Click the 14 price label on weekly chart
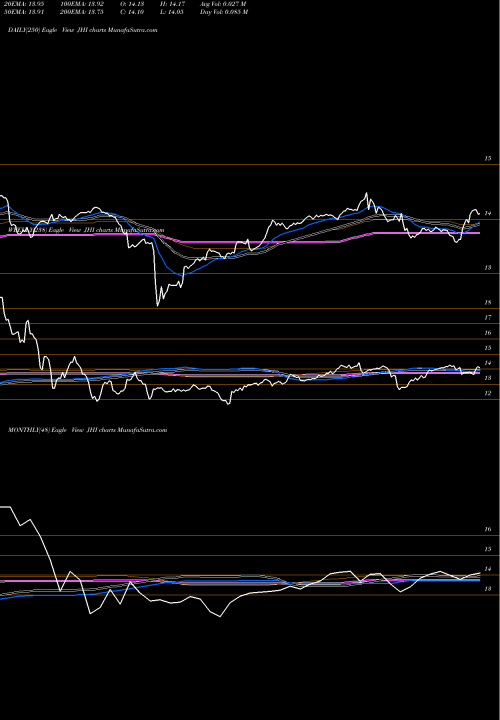 pyautogui.click(x=488, y=363)
